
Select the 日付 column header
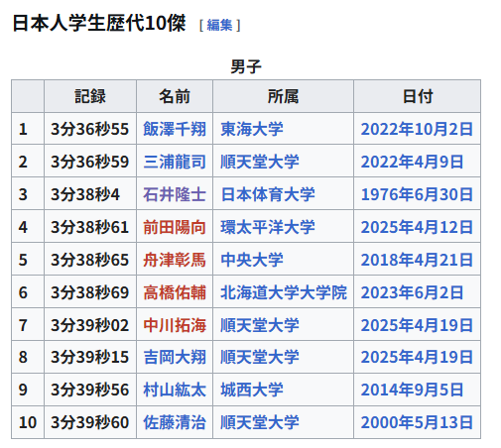tap(418, 96)
